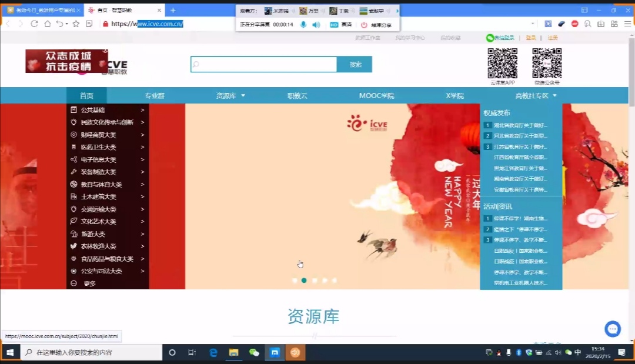Open the 专业群 navigation tab
The height and width of the screenshot is (364, 635).
[155, 95]
